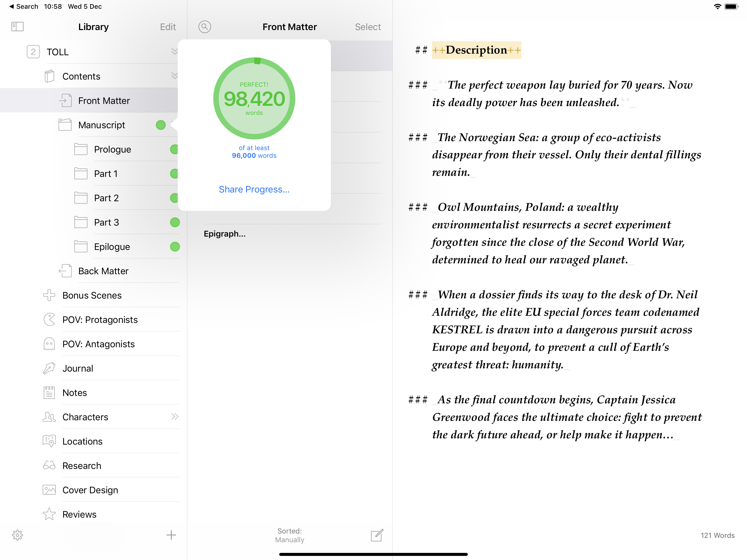Collapse the TOLL group chevron
The width and height of the screenshot is (747, 560).
(x=174, y=51)
